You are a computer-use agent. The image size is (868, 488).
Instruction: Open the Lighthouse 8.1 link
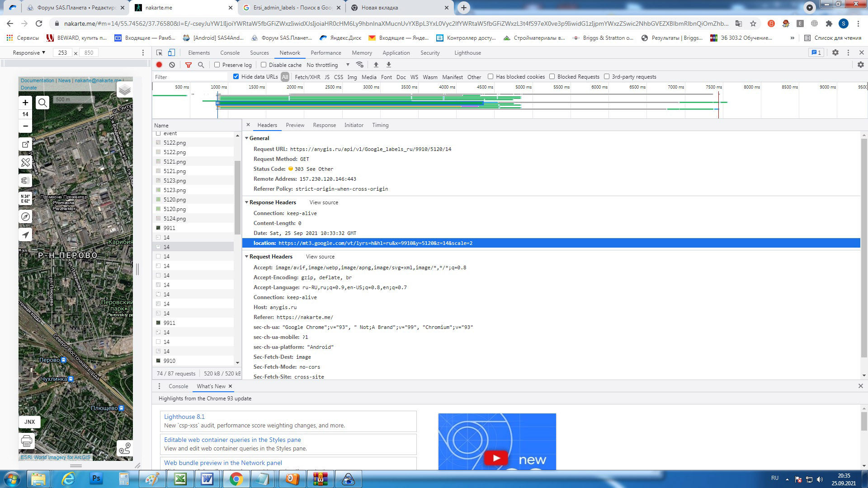184,417
